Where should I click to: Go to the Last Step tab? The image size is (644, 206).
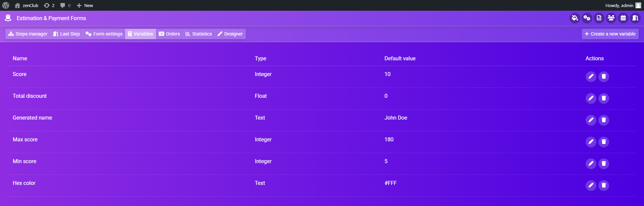tap(66, 34)
